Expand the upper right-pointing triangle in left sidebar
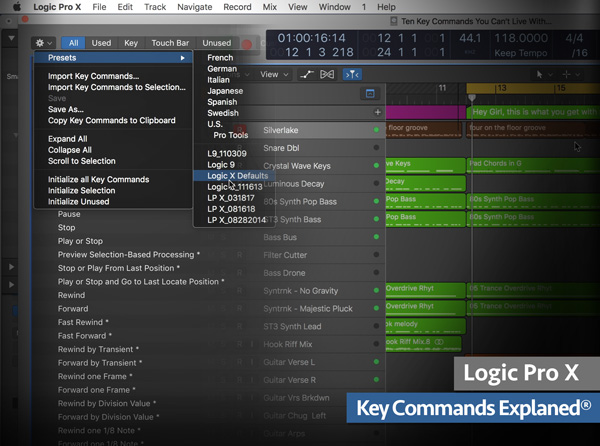 (11, 267)
